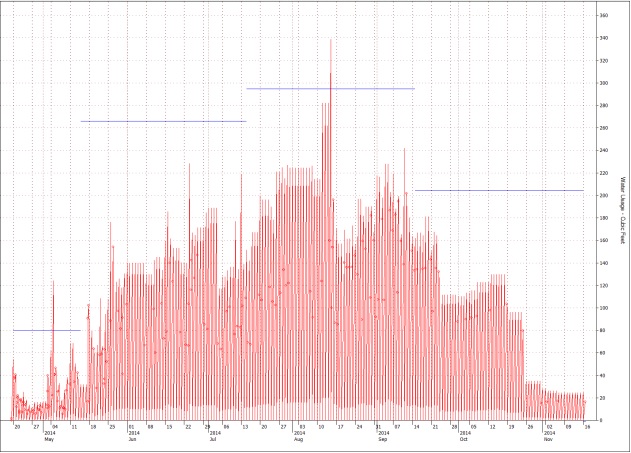Click the "22" date tick label
Viewport: 631px width, 453px height.
[188, 427]
